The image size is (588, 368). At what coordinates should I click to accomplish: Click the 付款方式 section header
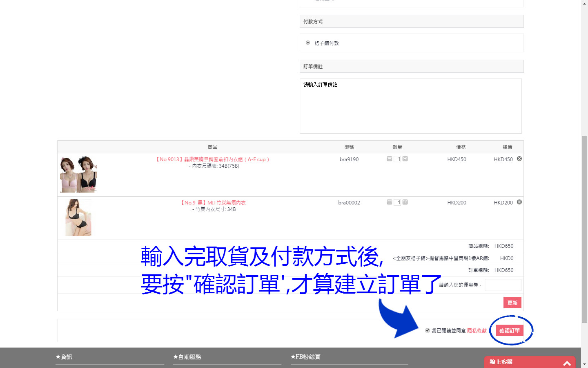coord(412,21)
